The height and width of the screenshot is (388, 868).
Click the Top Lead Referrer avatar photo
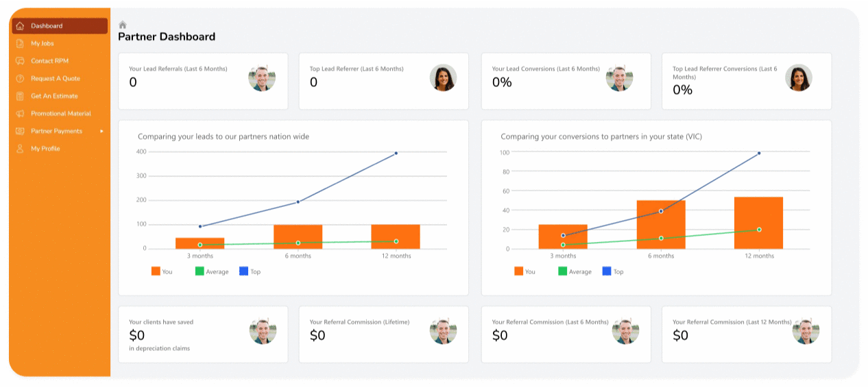pos(443,78)
